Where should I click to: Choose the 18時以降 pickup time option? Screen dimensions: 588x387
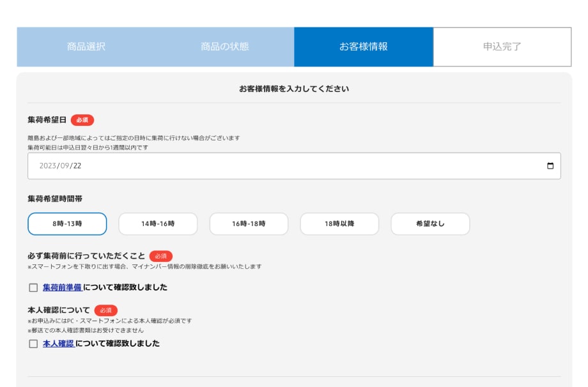click(x=339, y=224)
